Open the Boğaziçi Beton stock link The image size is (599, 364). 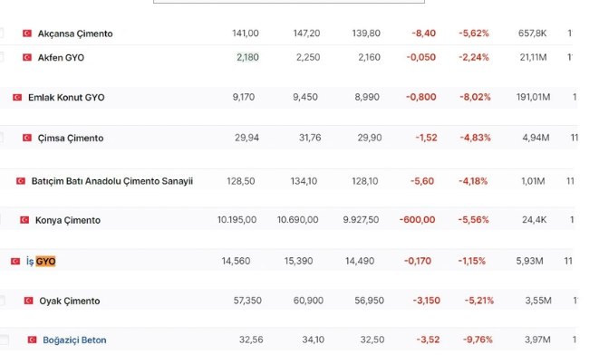[74, 340]
